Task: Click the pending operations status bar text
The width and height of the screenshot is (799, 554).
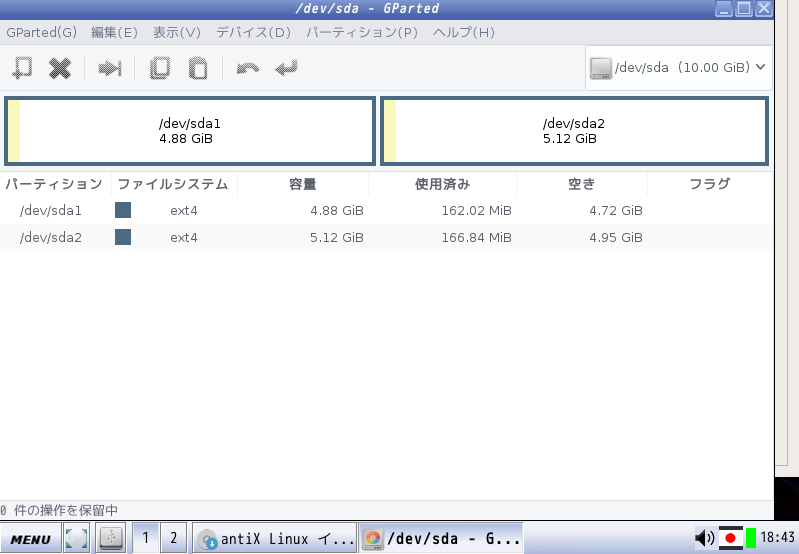Action: 59,510
